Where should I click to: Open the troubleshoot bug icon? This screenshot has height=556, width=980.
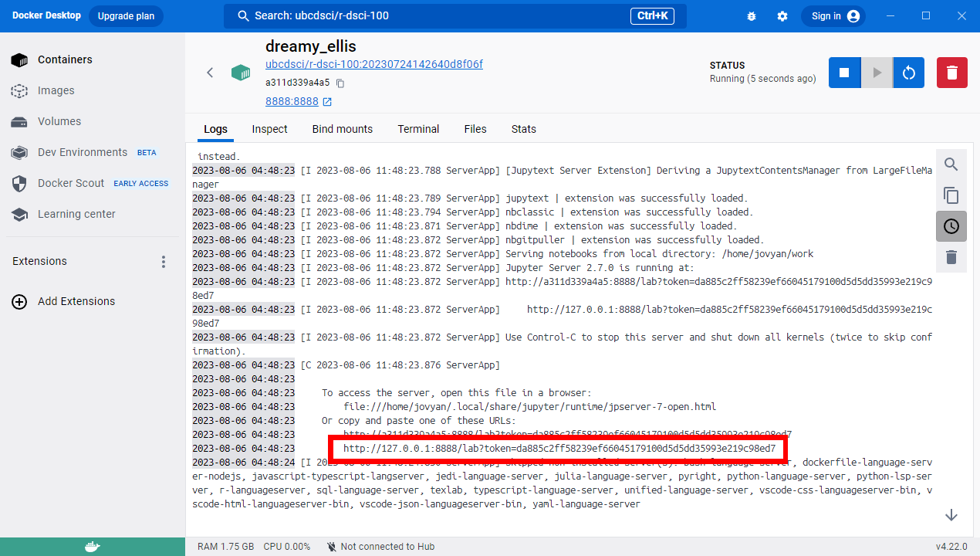(x=752, y=16)
